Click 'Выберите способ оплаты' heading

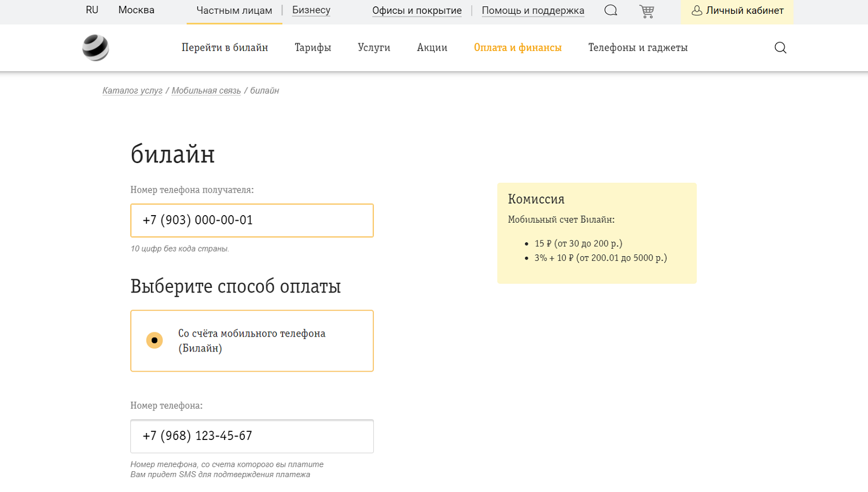236,286
